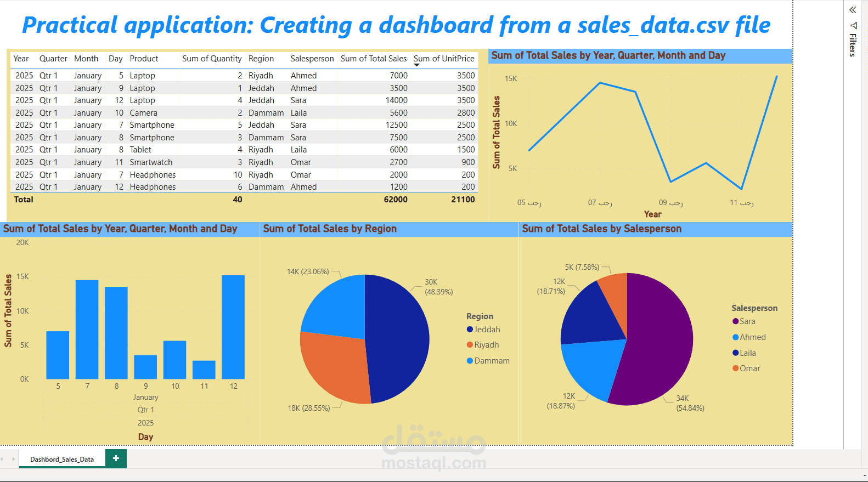This screenshot has height=482, width=868.
Task: Click the 12500 total sales cell
Action: click(x=396, y=125)
